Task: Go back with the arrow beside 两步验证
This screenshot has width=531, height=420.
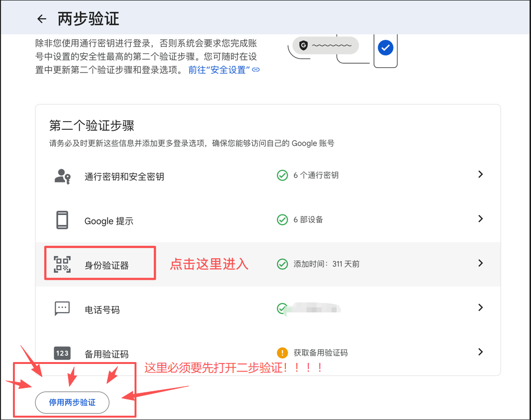Action: pyautogui.click(x=42, y=19)
